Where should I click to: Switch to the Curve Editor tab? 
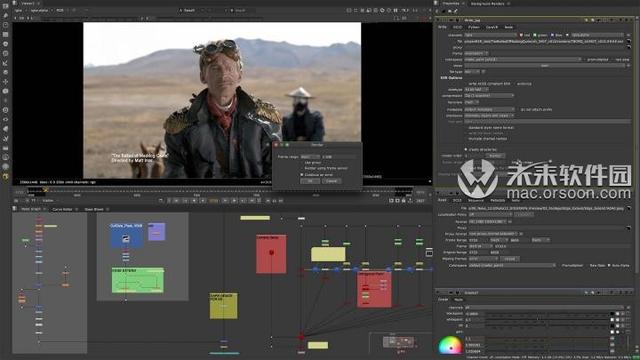(x=62, y=209)
